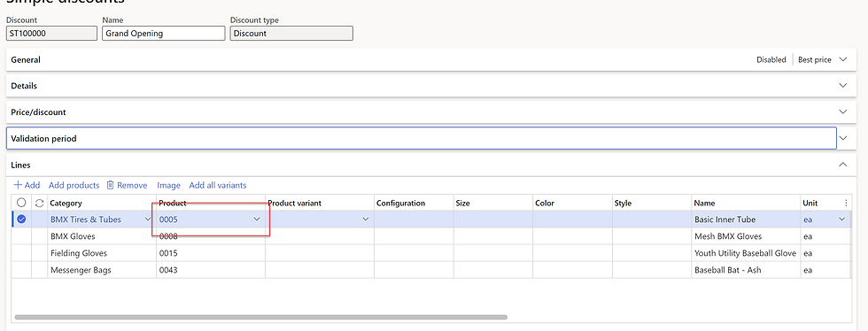Click the horizontal scrollbar under the grid
The height and width of the screenshot is (331, 868).
[x=260, y=317]
